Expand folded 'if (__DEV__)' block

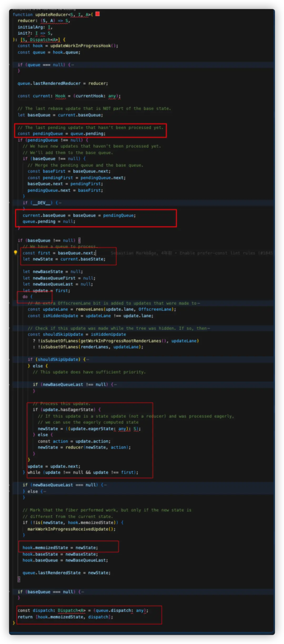60,203
